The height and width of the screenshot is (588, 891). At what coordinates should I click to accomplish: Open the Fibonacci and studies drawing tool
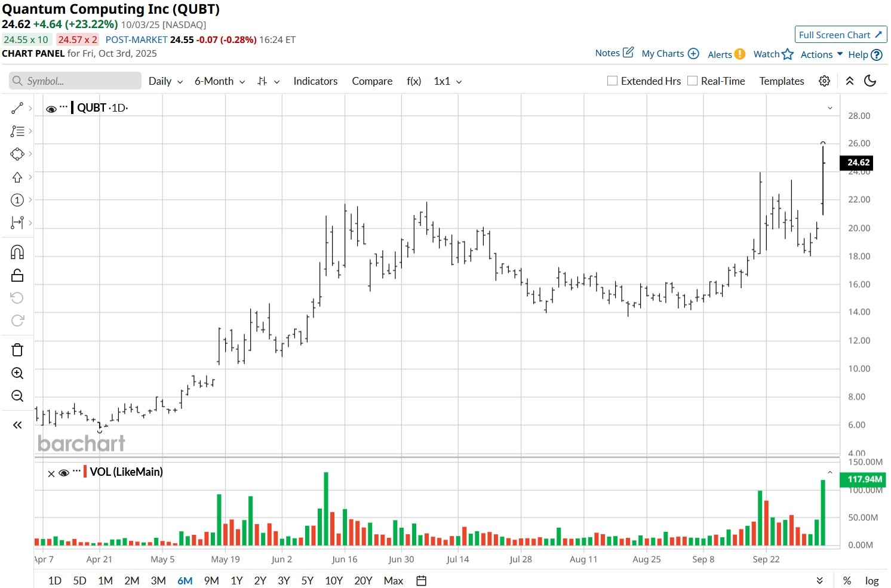point(17,131)
